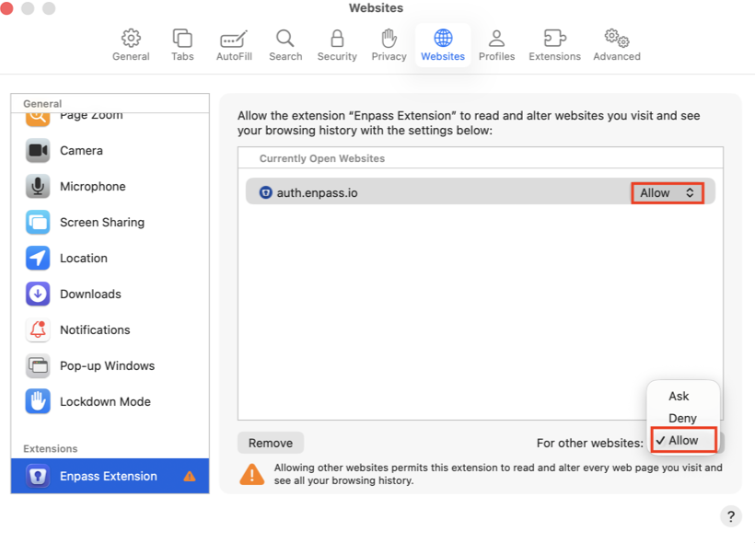Screen dimensions: 756x543
Task: Click the Page Zoom magnifier icon
Action: point(38,118)
